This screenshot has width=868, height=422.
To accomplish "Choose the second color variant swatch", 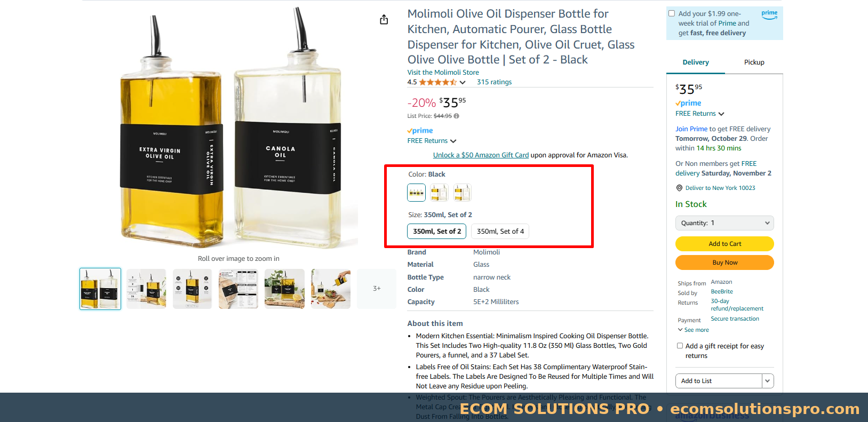I will click(x=439, y=193).
